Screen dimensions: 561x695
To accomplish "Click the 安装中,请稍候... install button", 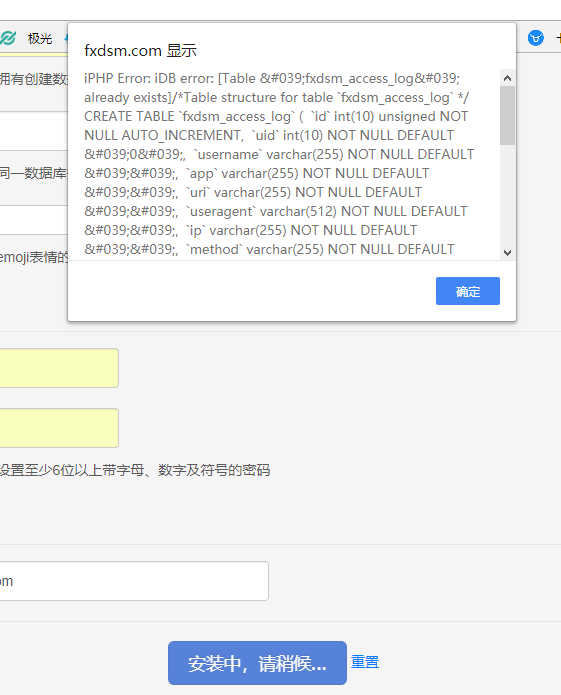I will coord(257,663).
